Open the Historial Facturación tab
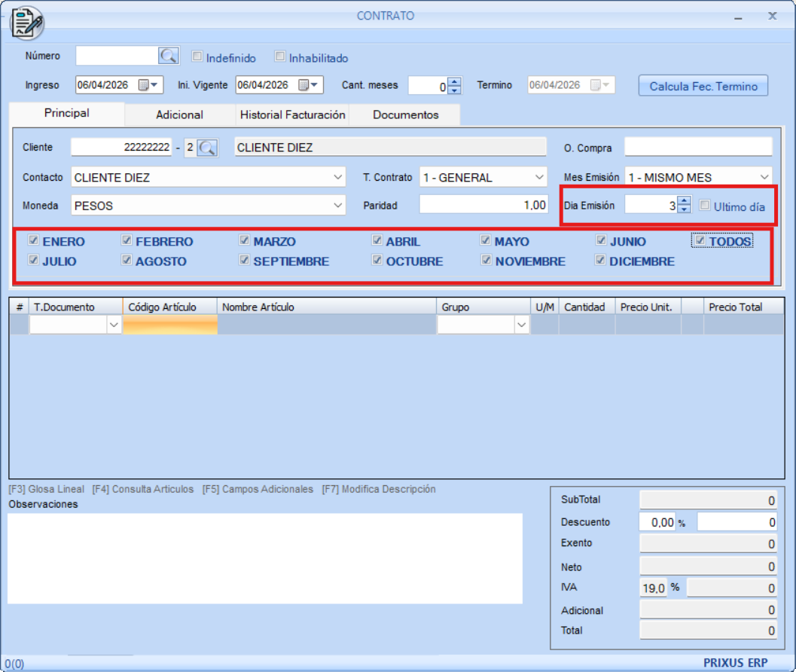This screenshot has width=796, height=672. coord(292,115)
